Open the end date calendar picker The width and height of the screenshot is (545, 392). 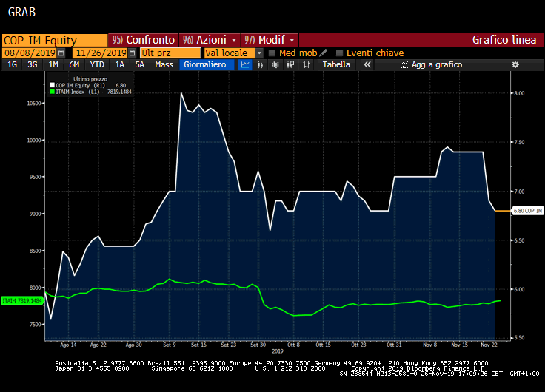(133, 53)
